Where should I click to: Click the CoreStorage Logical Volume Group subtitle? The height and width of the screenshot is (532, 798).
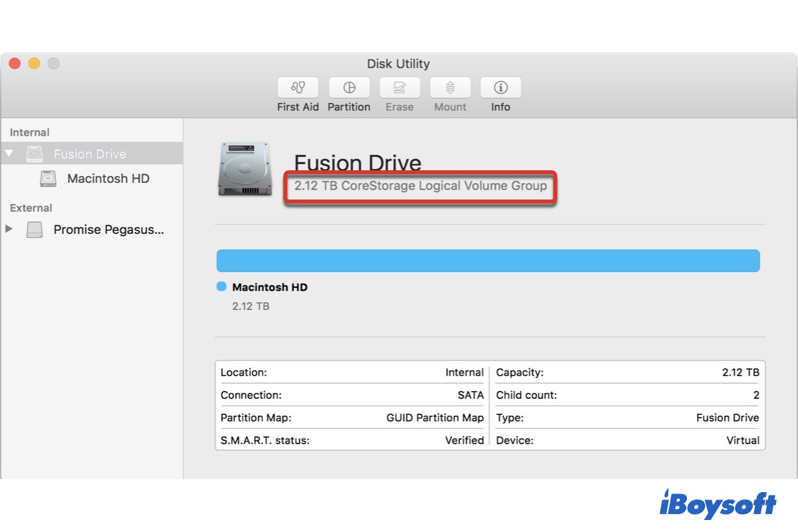pos(420,186)
